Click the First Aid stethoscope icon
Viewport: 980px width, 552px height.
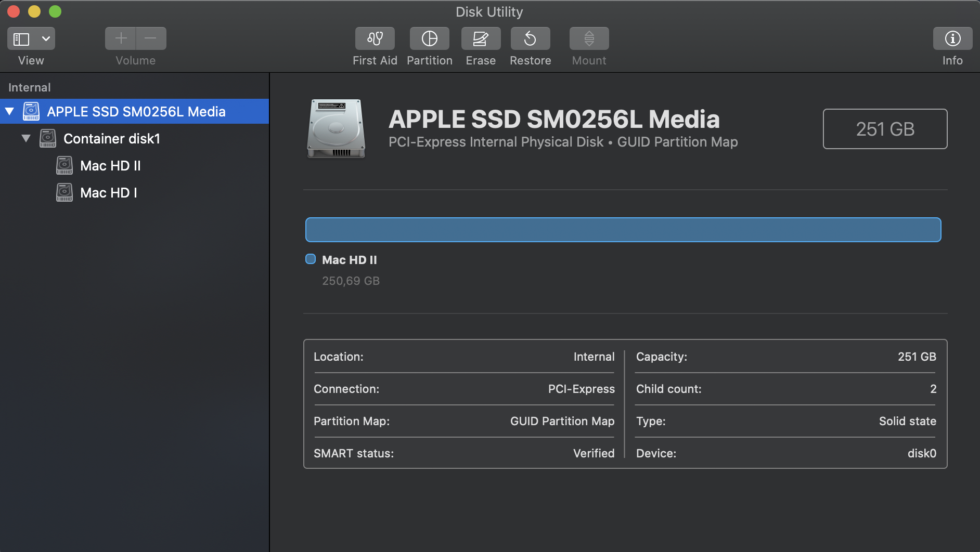(375, 38)
